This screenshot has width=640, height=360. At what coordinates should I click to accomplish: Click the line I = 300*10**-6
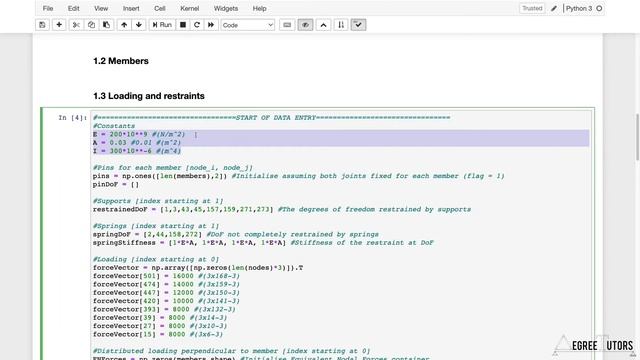point(137,151)
